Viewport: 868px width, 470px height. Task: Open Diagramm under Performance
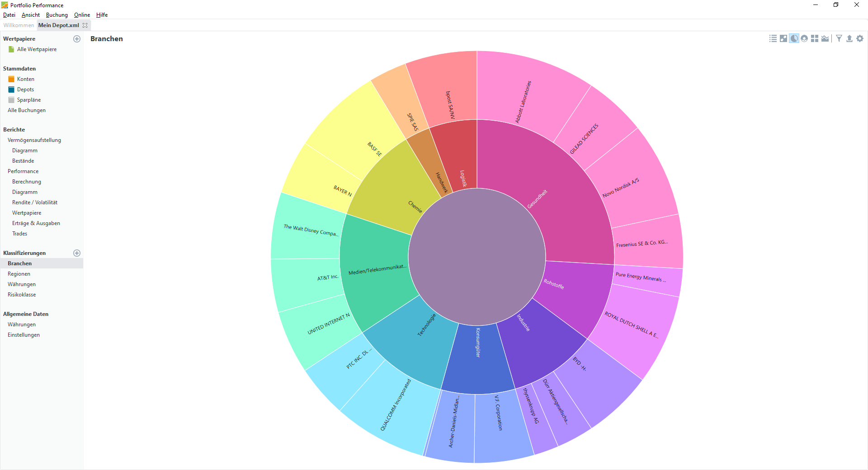(x=25, y=192)
